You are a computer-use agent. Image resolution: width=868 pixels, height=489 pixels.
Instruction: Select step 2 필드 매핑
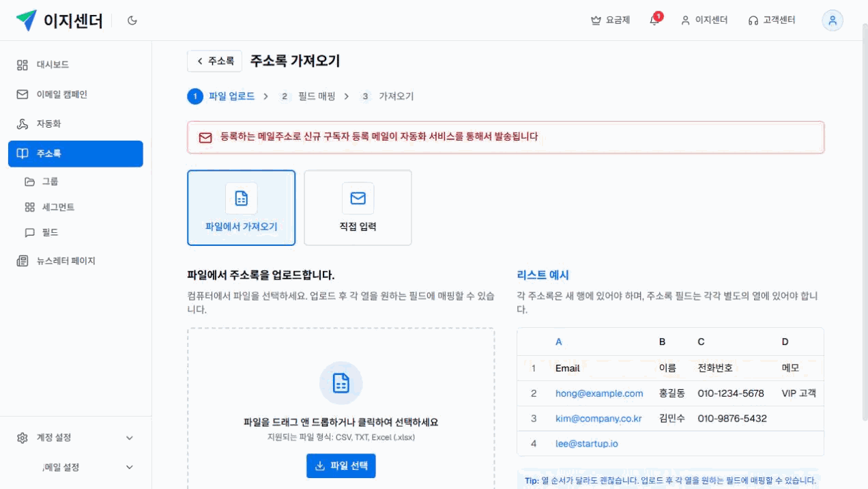coord(306,96)
